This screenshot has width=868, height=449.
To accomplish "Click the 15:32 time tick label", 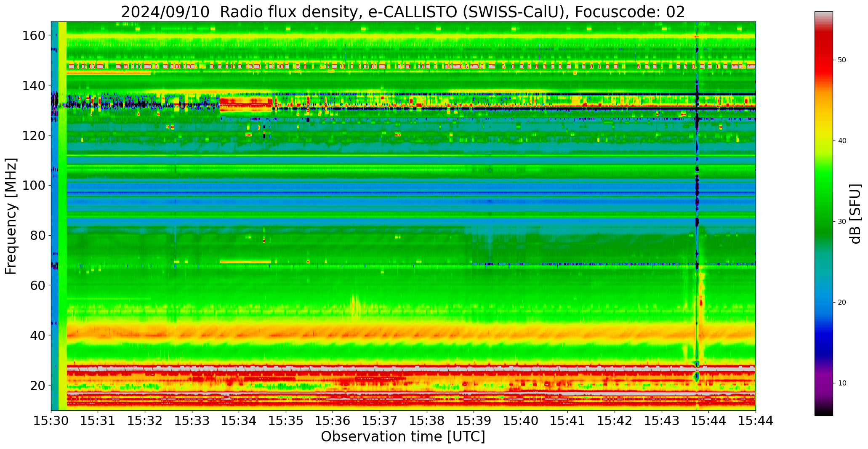I will [145, 420].
